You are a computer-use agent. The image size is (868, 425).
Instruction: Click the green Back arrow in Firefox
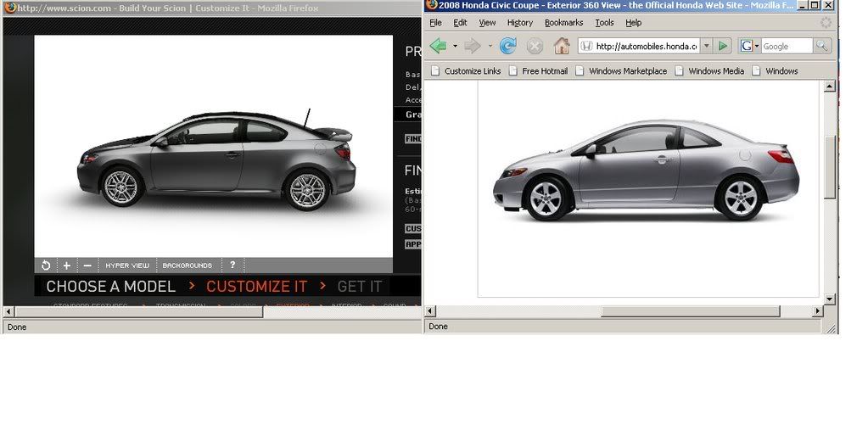(x=439, y=46)
